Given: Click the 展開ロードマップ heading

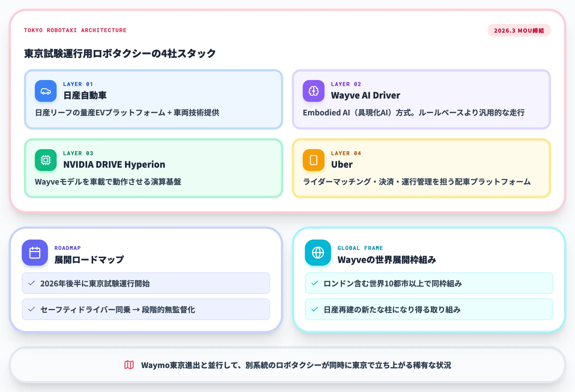Looking at the screenshot, I should tap(89, 260).
